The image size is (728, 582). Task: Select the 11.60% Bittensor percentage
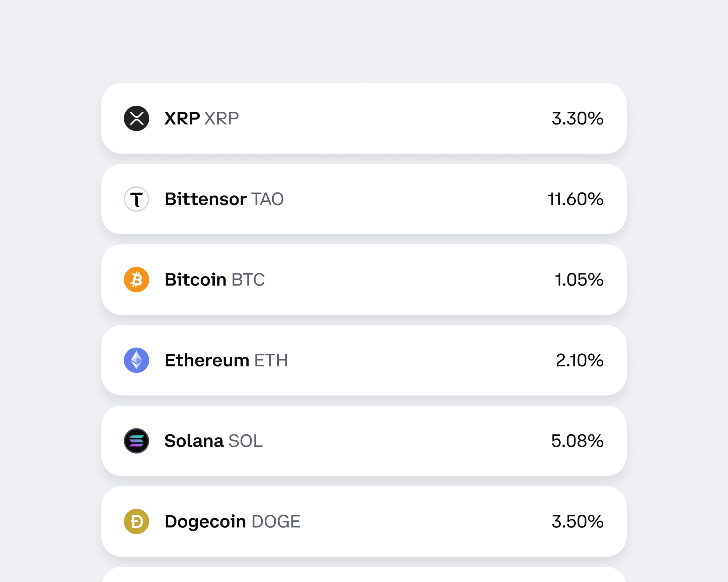[x=575, y=199]
